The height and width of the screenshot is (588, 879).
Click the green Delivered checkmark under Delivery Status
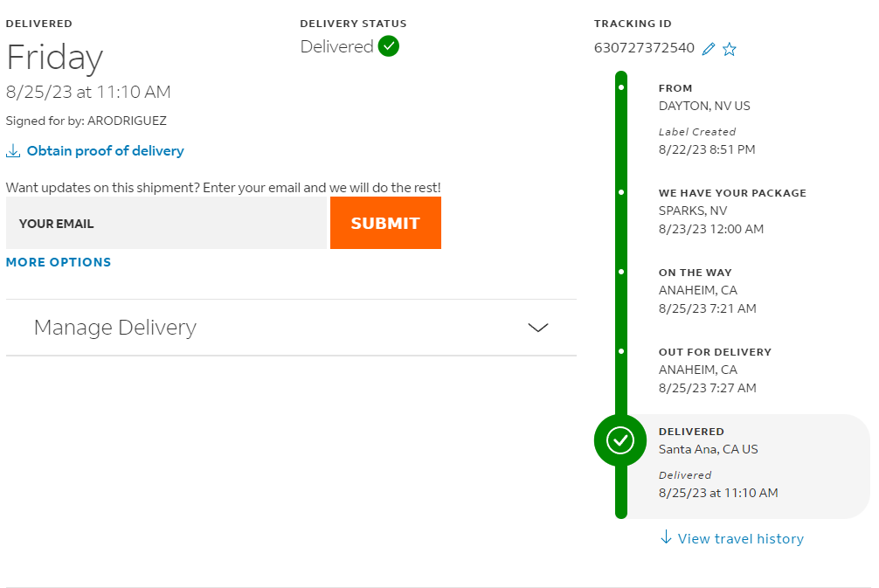click(389, 46)
